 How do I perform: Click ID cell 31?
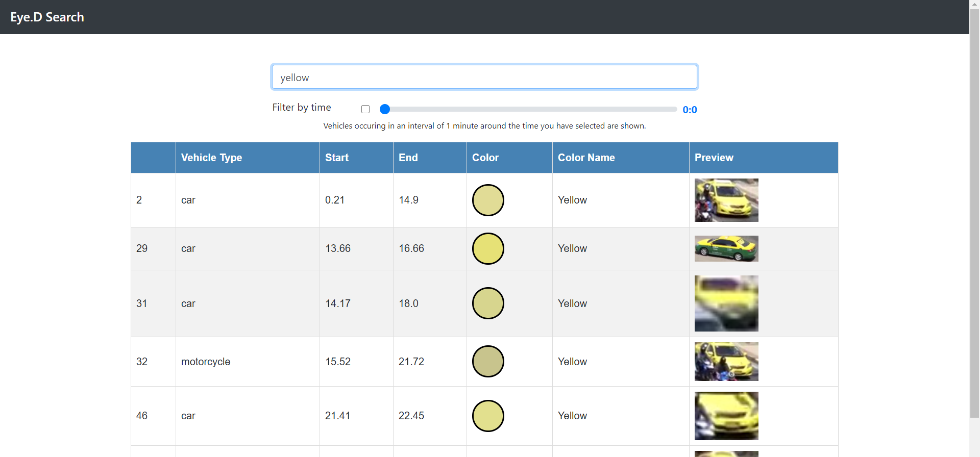tap(153, 303)
